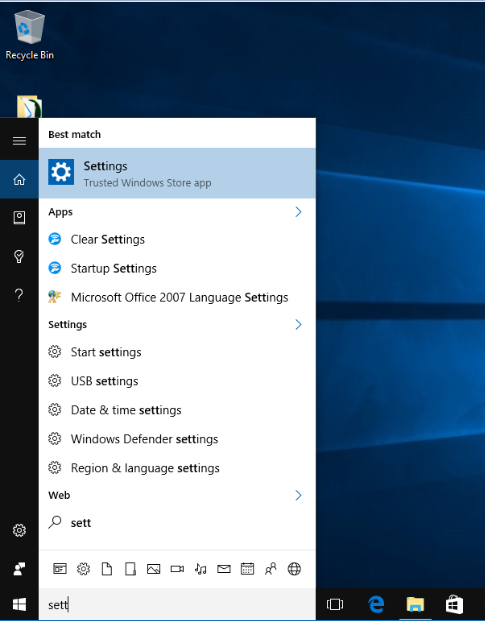Open Cortana Notebook from sidebar

[19, 217]
